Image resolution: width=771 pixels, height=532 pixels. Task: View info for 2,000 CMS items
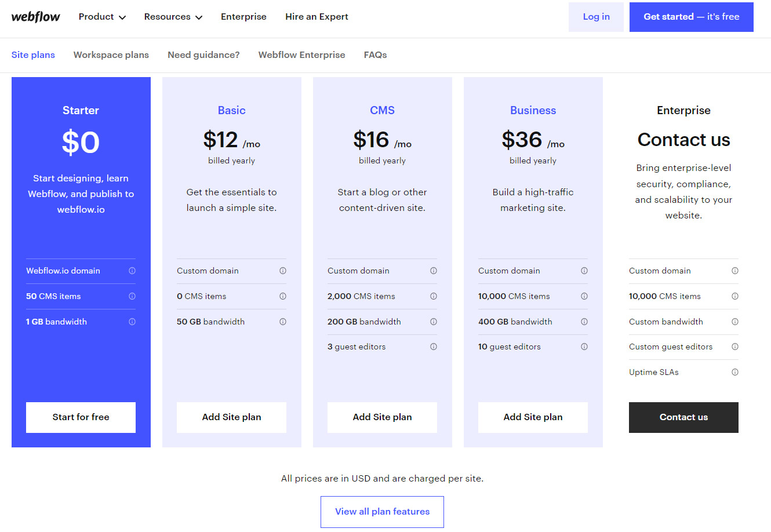click(434, 296)
